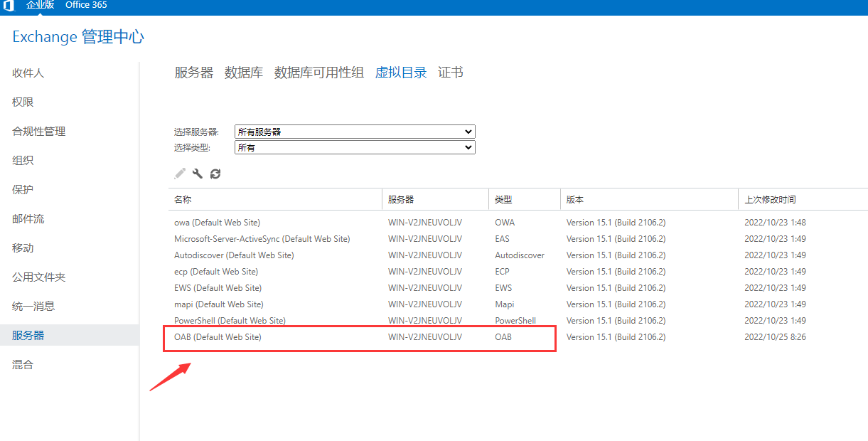Screen dimensions: 868x441
Task: Select 服务器 in the left sidebar
Action: tap(70, 336)
